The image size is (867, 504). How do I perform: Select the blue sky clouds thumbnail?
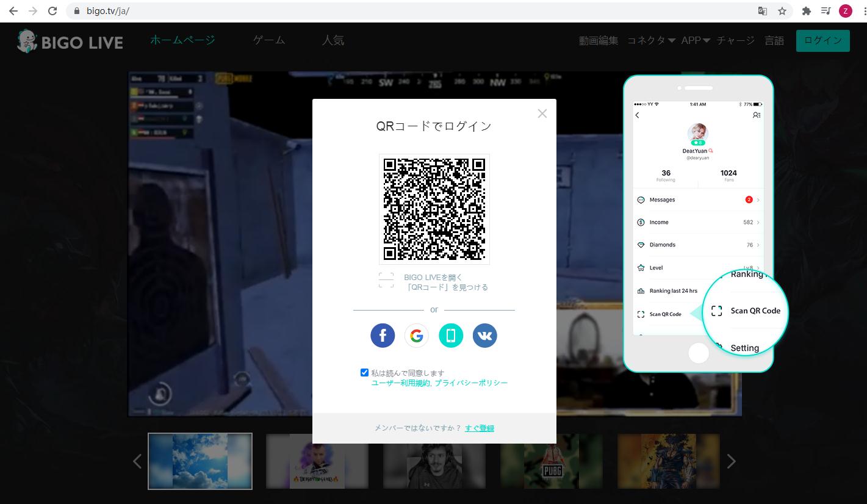[200, 461]
